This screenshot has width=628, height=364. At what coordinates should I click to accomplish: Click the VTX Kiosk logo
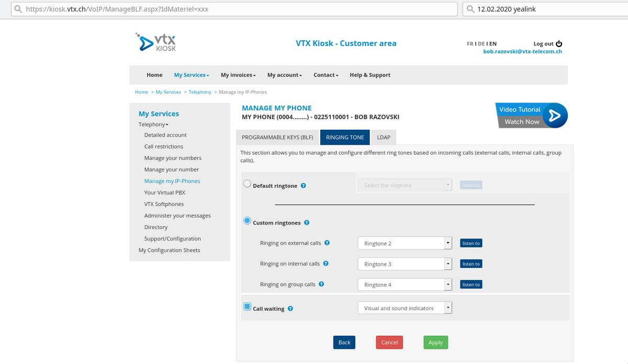[x=155, y=42]
